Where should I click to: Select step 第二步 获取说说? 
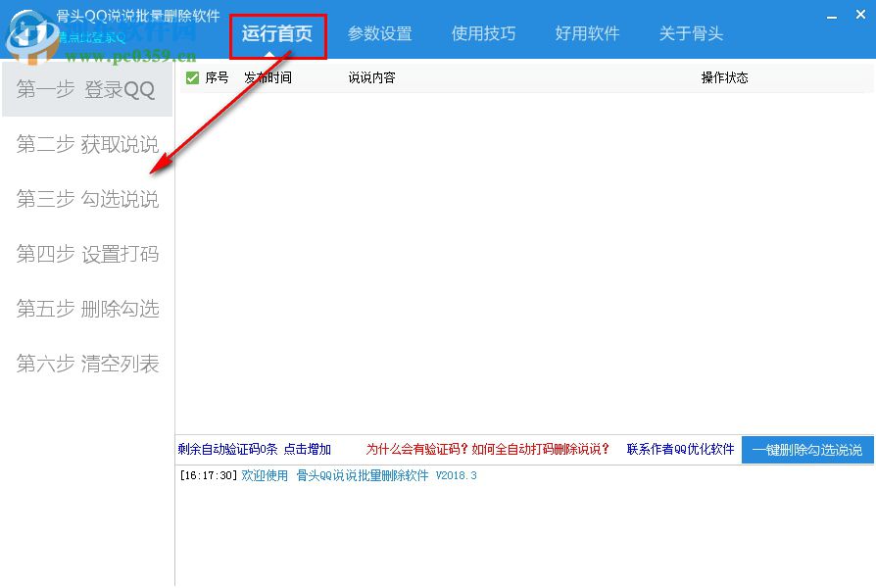(87, 144)
